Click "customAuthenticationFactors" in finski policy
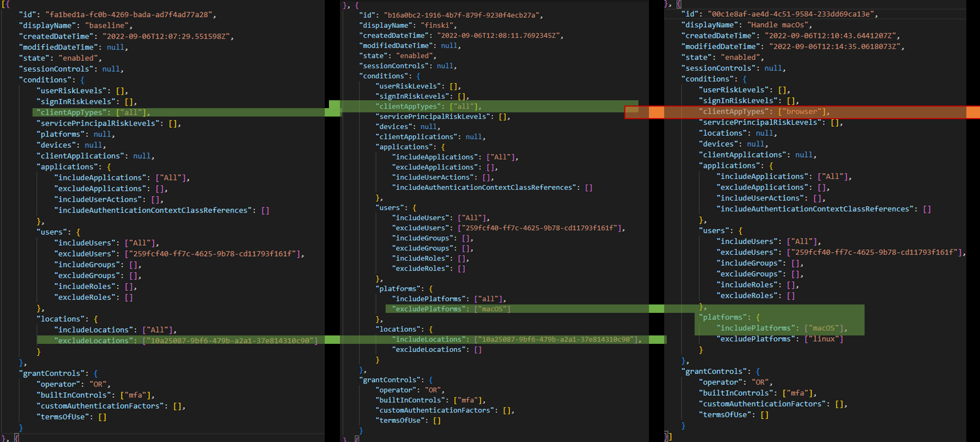Viewport: 980px width, 442px height. pos(445,410)
